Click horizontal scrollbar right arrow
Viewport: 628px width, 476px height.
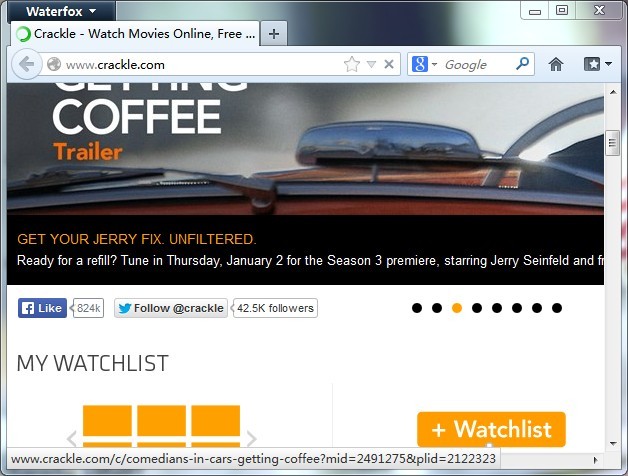[x=596, y=460]
